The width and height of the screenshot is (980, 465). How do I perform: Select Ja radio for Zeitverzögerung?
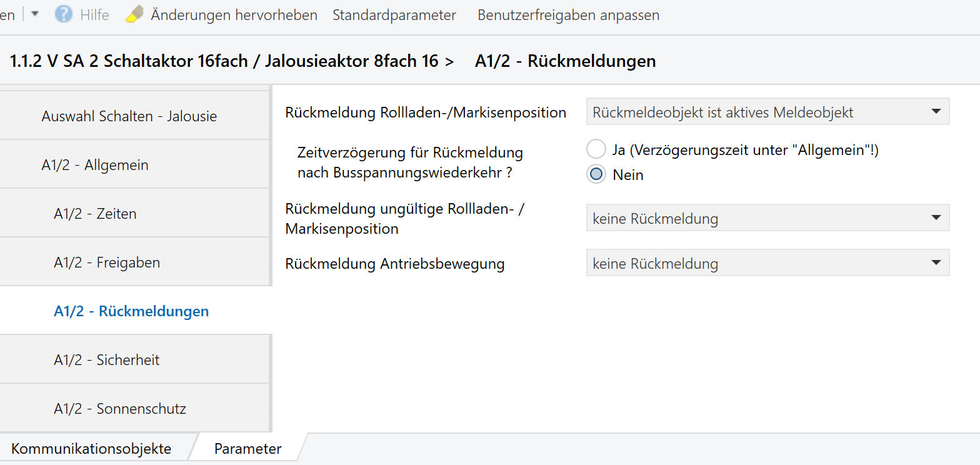596,149
